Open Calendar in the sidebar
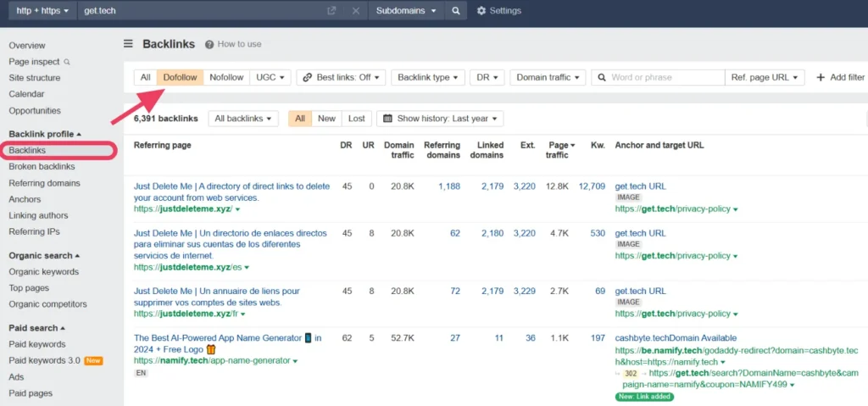The width and height of the screenshot is (868, 406). tap(26, 94)
